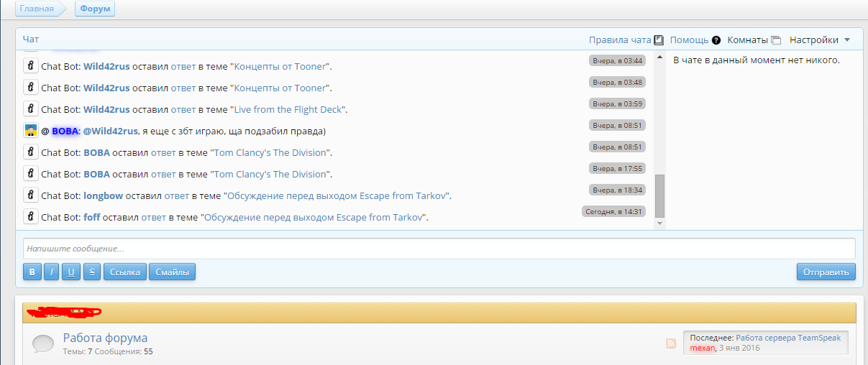Open the chat rooms window icon
Image resolution: width=868 pixels, height=365 pixels.
click(x=775, y=40)
